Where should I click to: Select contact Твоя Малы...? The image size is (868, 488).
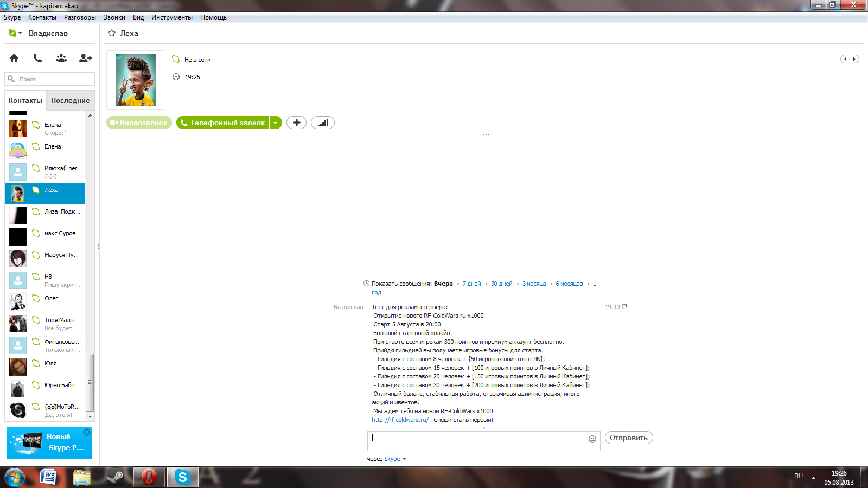45,324
